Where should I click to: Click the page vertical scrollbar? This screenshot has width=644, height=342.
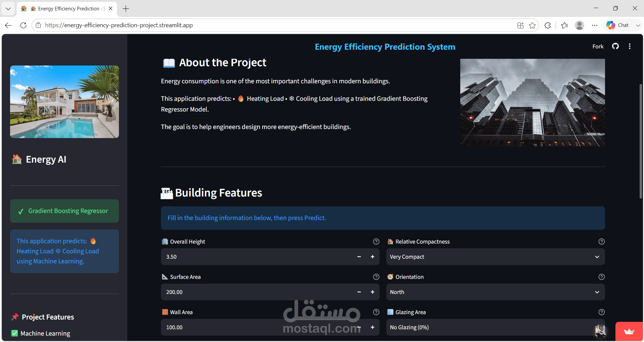[641, 141]
